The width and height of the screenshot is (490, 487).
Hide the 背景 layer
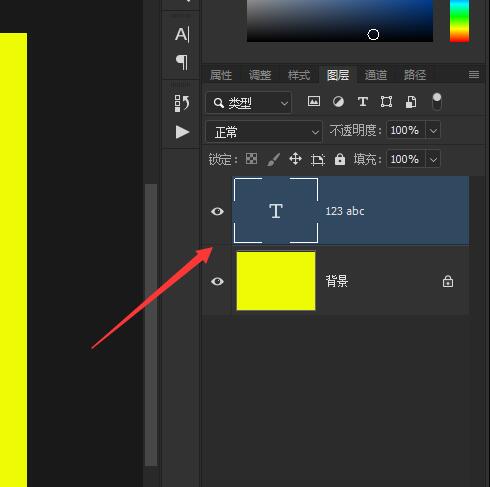click(x=217, y=281)
